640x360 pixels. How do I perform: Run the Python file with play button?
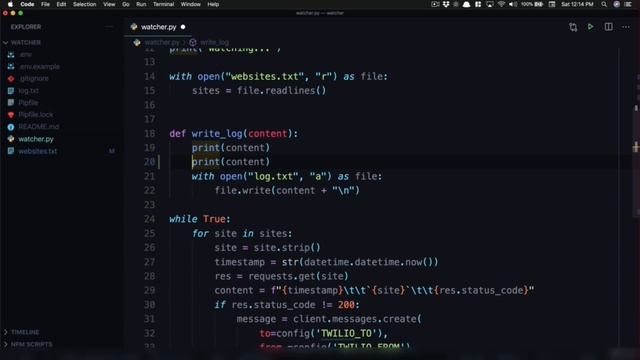coord(591,27)
